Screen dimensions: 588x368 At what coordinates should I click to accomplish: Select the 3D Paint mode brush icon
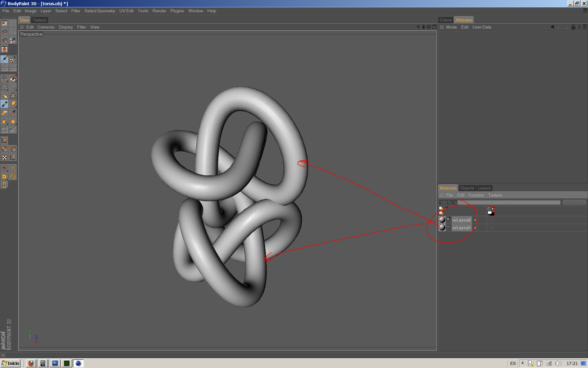tap(4, 59)
